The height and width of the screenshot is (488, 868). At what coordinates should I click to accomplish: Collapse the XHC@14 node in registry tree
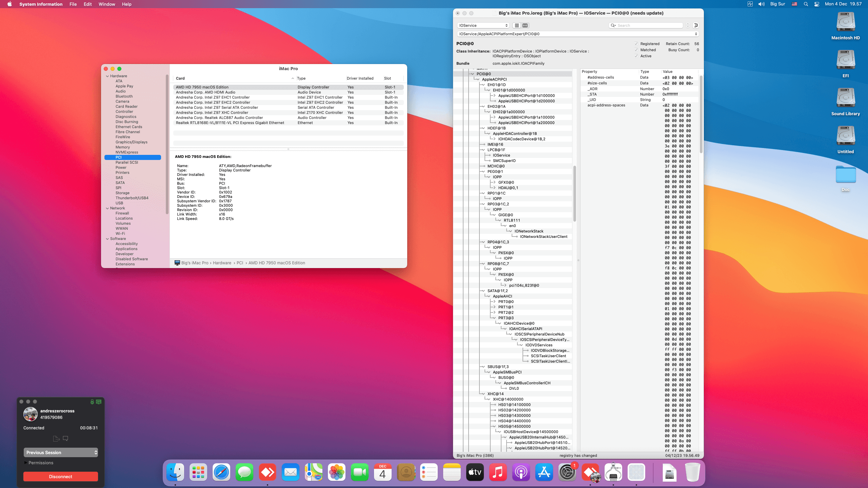[483, 394]
